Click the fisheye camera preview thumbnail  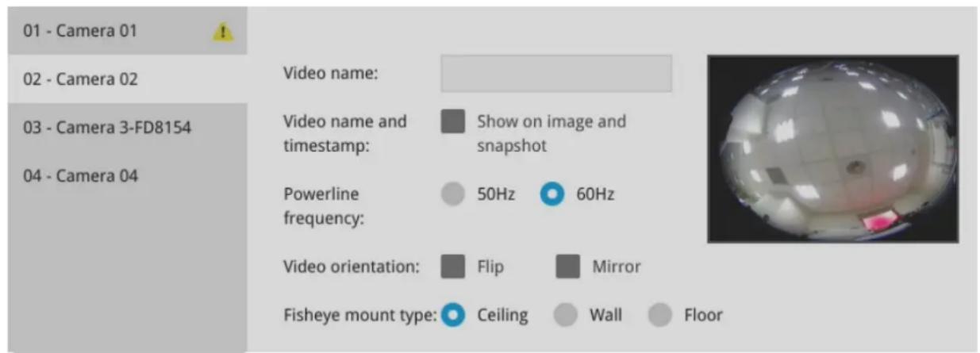click(x=833, y=148)
